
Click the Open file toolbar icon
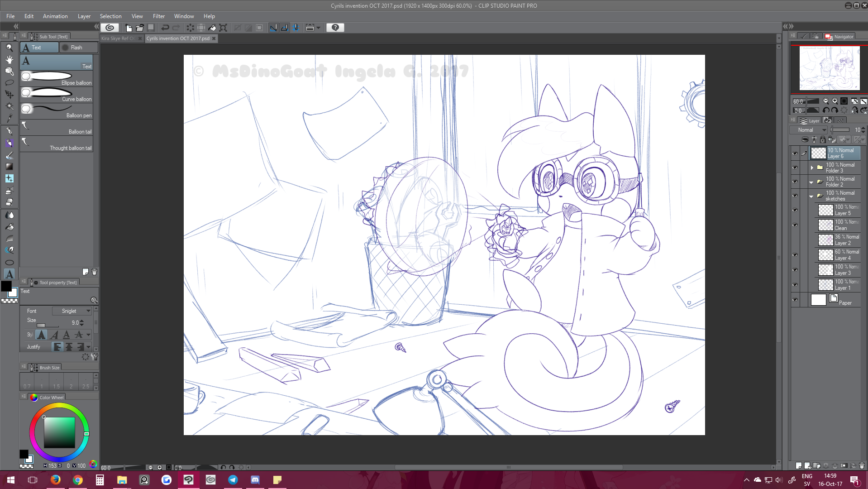pos(140,28)
